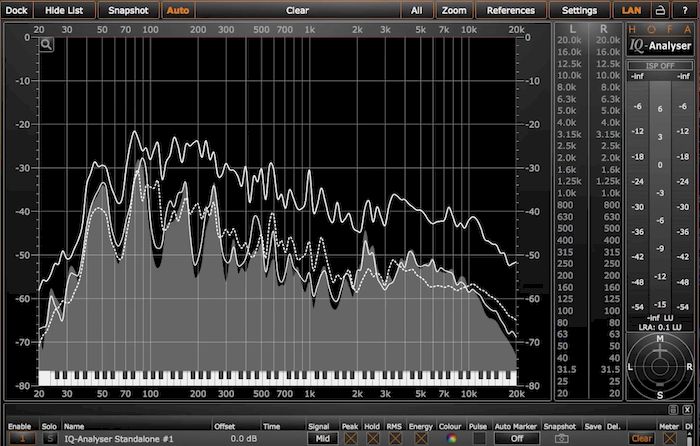Toggle the Meter checkbox
The width and height of the screenshot is (700, 446).
pyautogui.click(x=669, y=439)
